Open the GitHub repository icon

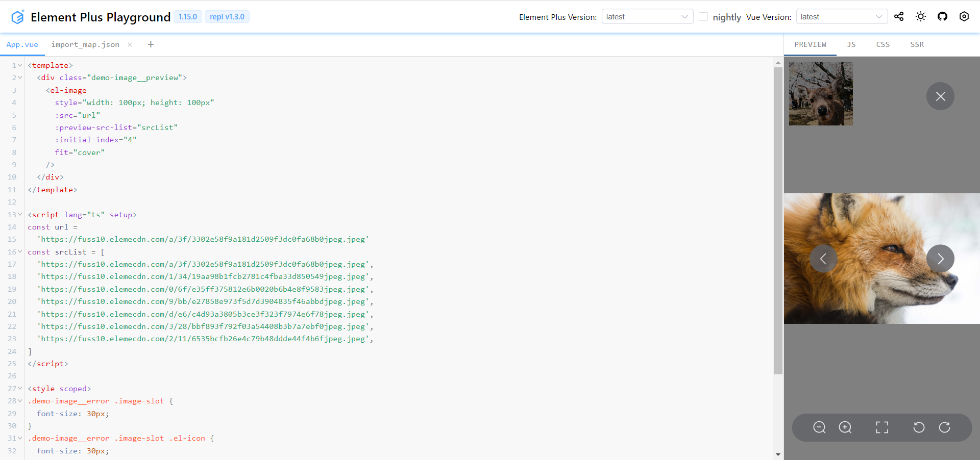pyautogui.click(x=942, y=16)
